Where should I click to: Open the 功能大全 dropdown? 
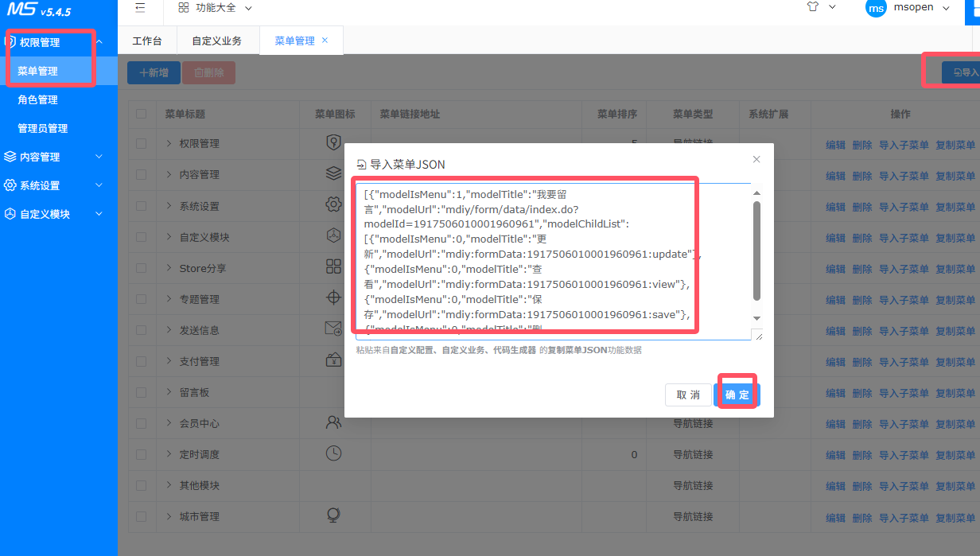[215, 8]
